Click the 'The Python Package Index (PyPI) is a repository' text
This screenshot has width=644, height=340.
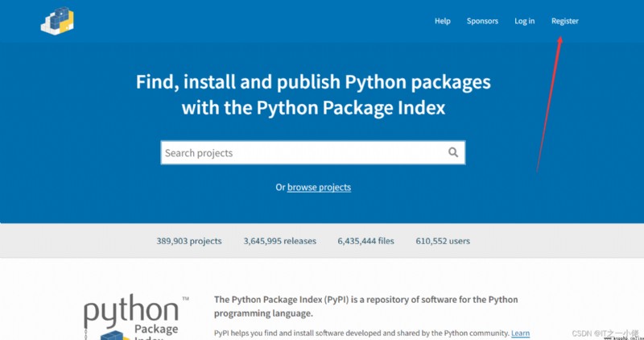click(366, 306)
